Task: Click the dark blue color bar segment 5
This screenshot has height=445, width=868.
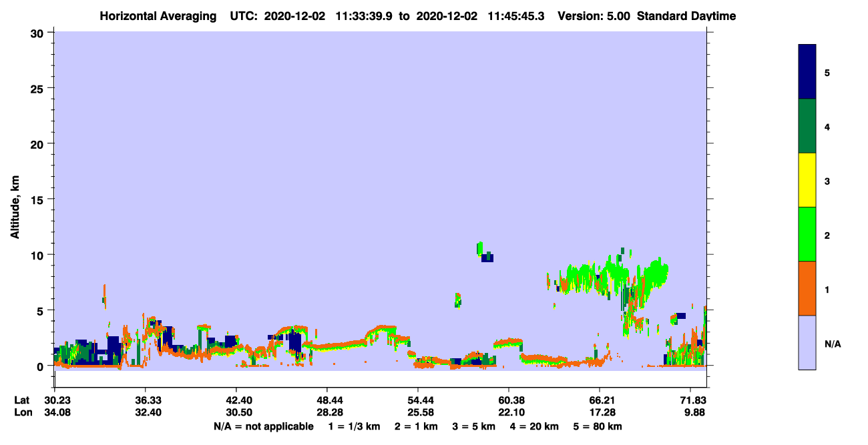Action: (x=807, y=71)
